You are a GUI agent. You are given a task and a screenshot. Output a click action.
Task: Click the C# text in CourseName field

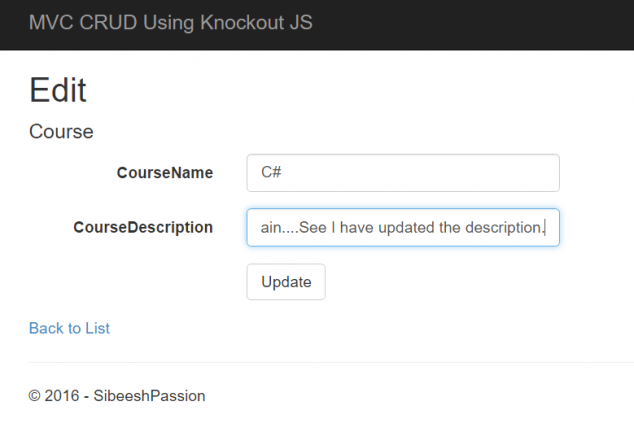(x=271, y=172)
